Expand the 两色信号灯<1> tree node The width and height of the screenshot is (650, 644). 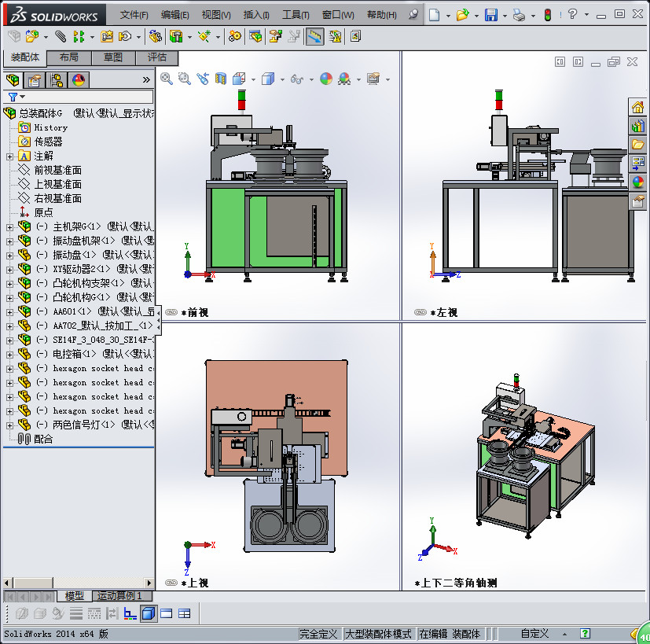point(10,425)
